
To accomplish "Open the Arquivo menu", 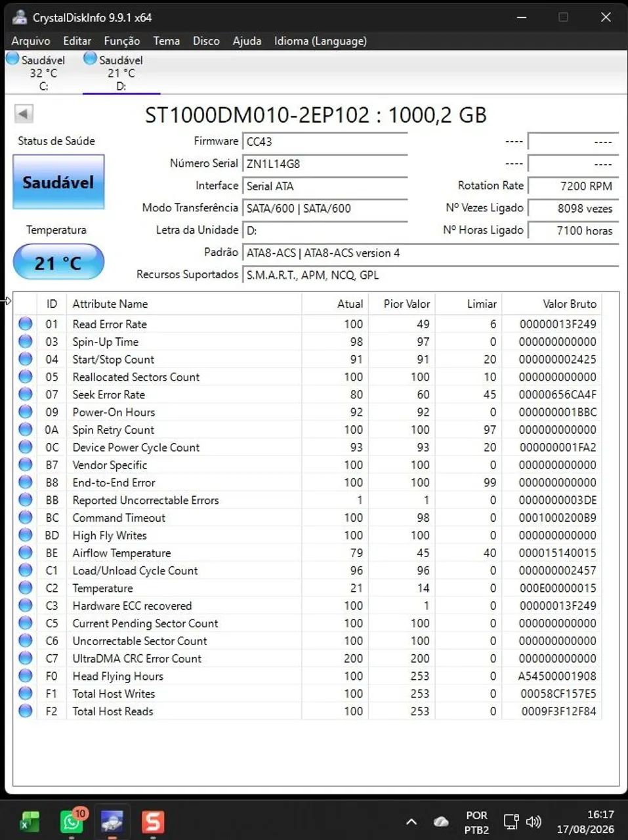I will point(31,41).
